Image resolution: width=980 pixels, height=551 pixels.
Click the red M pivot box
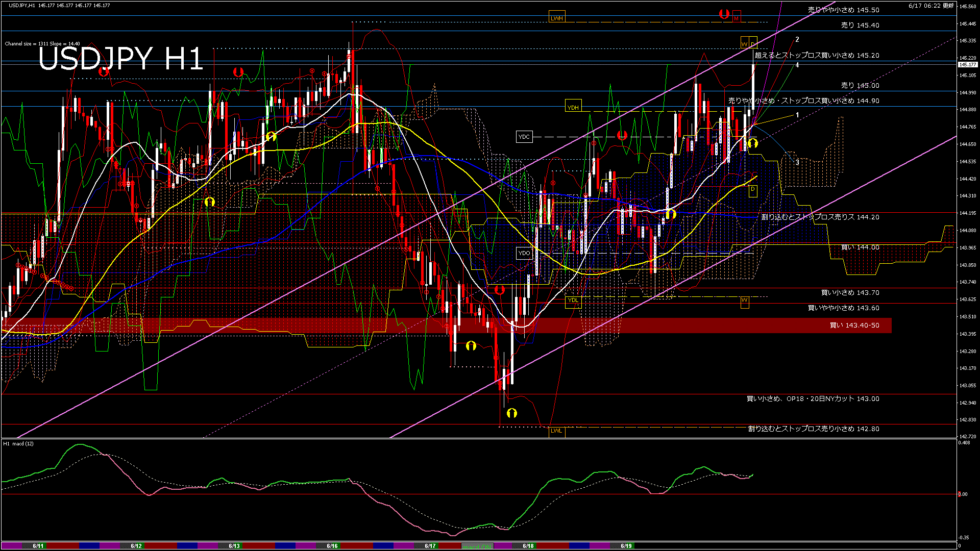(737, 17)
